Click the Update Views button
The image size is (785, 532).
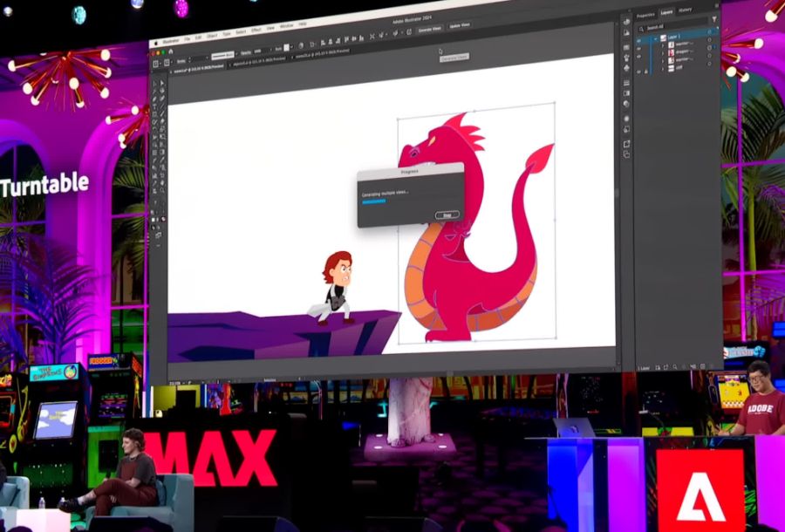pos(460,24)
